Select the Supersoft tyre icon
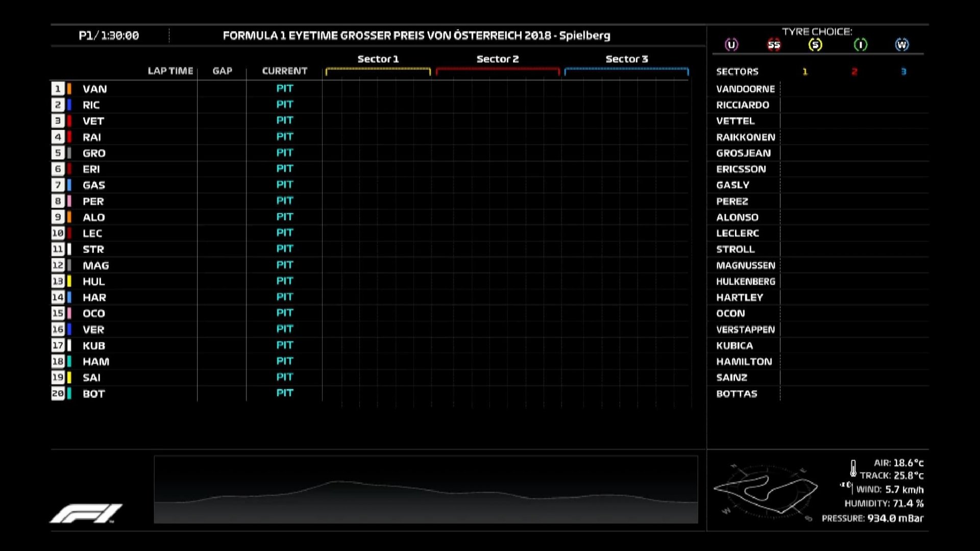Screen dimensions: 980x551 pyautogui.click(x=773, y=45)
